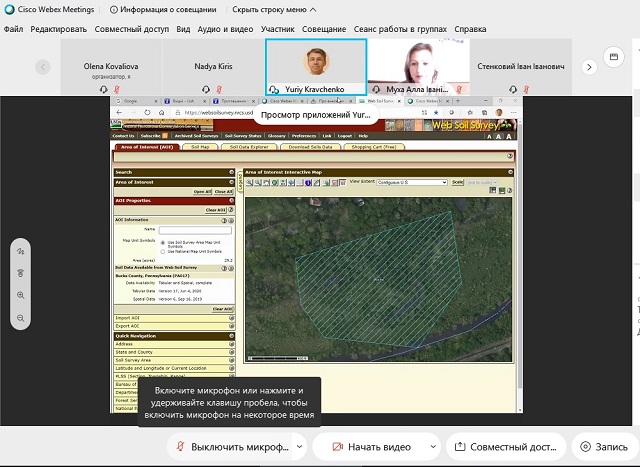Screen dimensions: 640x467
Task: Zoom in on the shared screen
Action: [20, 296]
